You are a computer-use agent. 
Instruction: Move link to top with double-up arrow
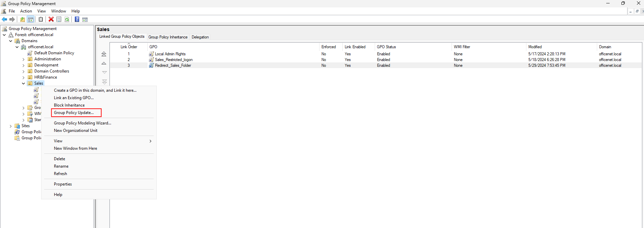(x=104, y=54)
